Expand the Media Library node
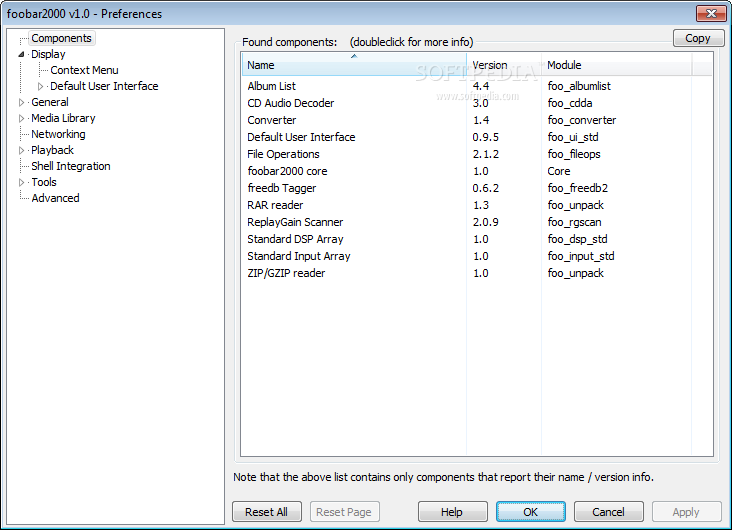 click(x=21, y=118)
